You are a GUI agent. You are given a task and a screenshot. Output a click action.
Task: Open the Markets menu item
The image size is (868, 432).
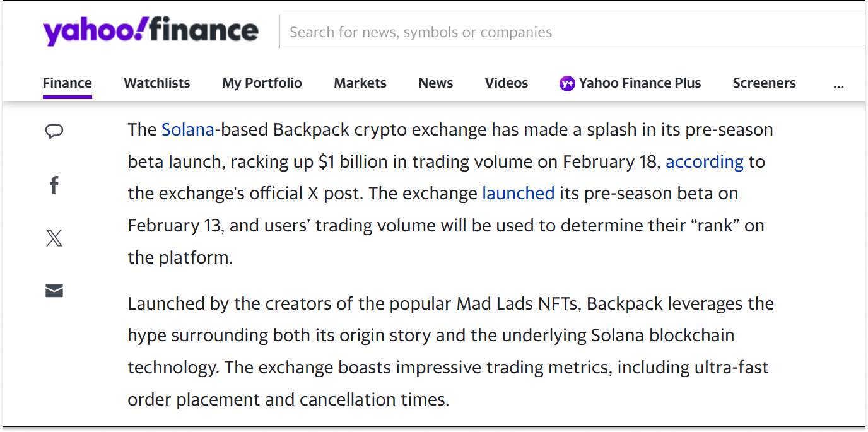(x=360, y=83)
